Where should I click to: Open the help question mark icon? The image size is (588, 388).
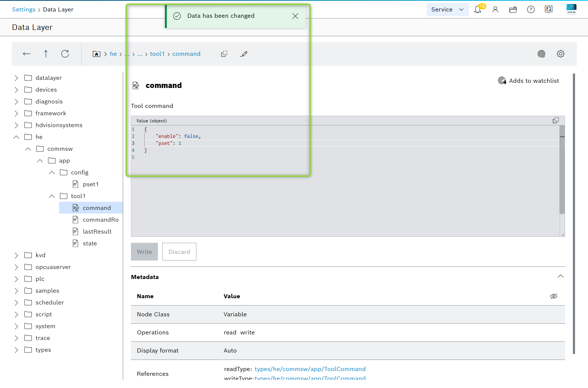(531, 10)
